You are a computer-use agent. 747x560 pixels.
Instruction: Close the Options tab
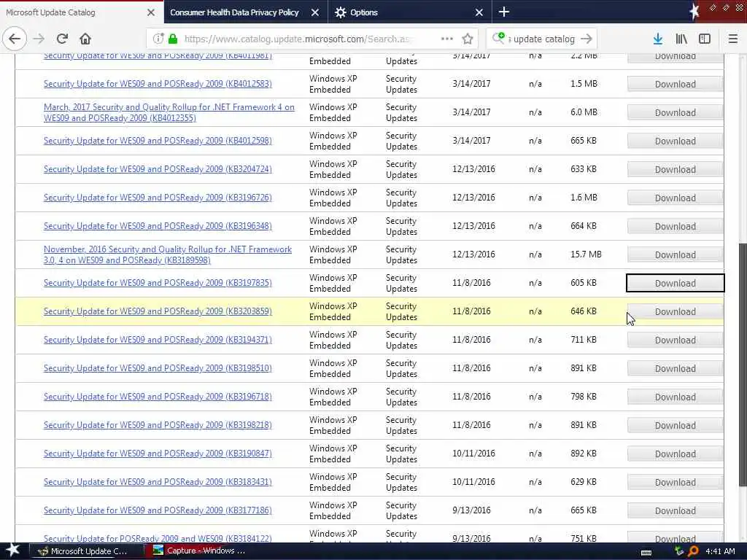click(479, 12)
